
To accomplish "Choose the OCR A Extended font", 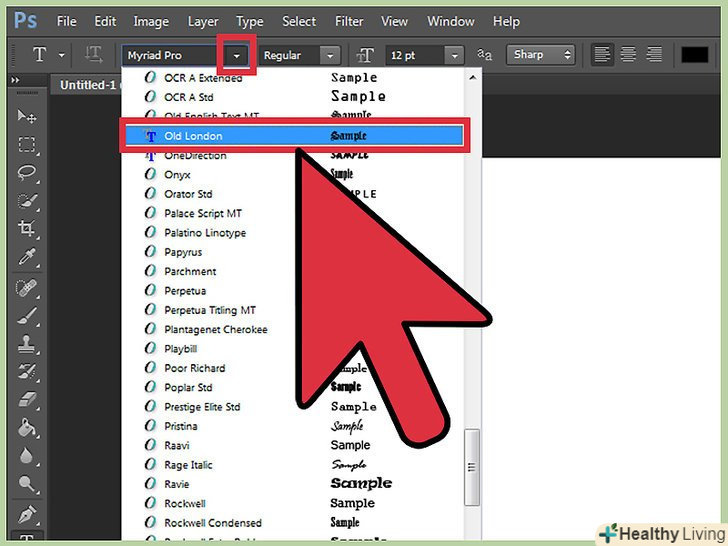I will 294,78.
